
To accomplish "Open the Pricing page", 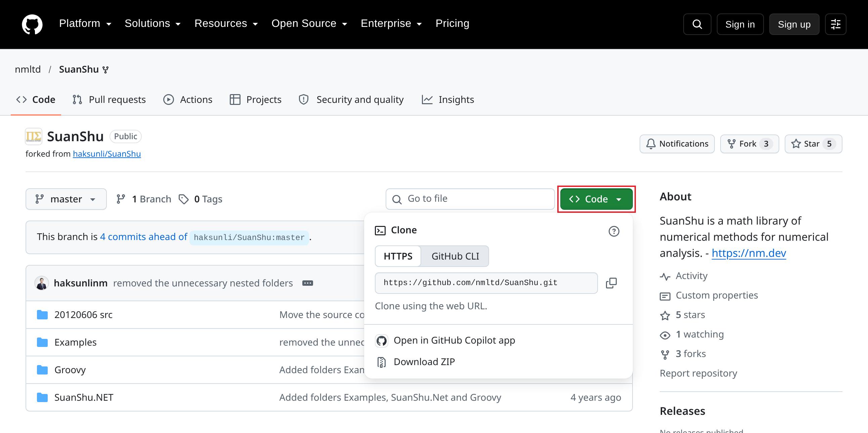I will [452, 24].
